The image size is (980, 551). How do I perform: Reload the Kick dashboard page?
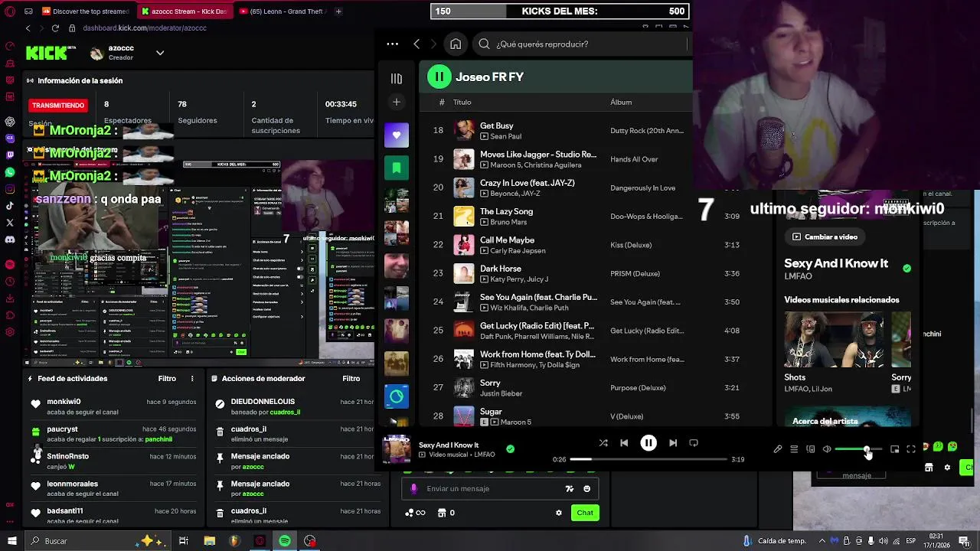(55, 28)
